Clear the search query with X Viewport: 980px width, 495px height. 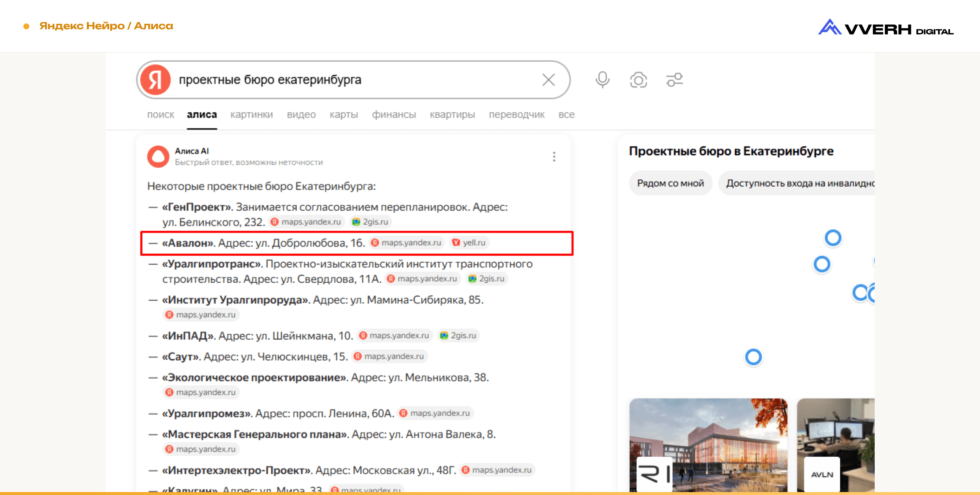548,80
